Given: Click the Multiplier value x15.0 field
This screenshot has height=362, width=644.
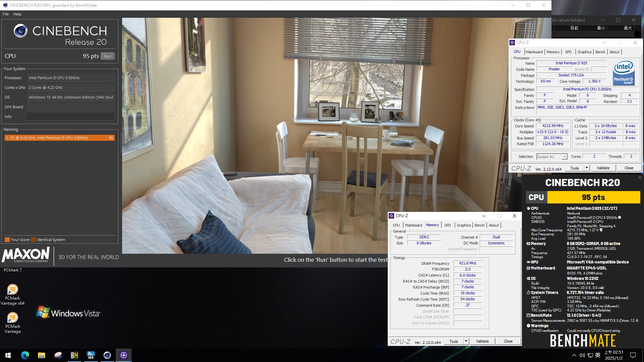Looking at the screenshot, I should pos(553,132).
